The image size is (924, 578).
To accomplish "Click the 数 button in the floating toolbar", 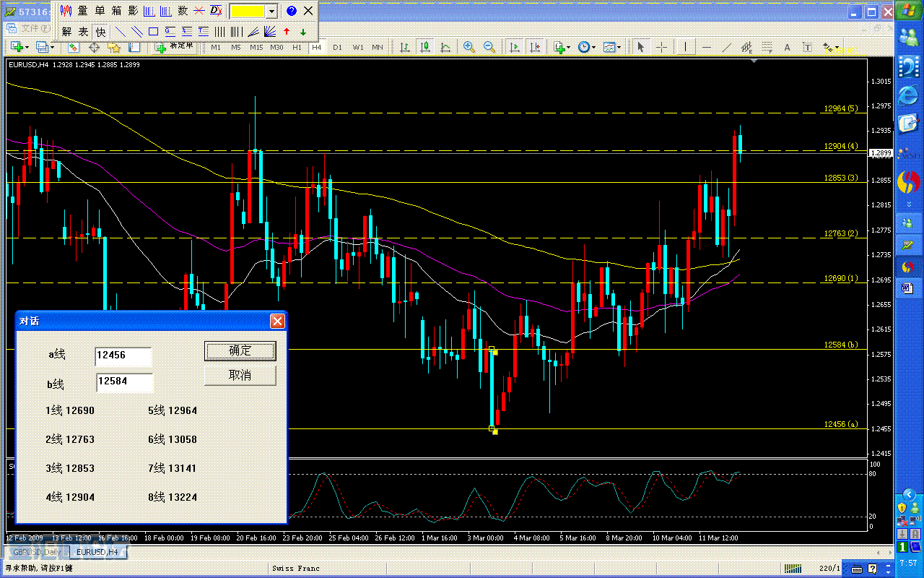I will point(183,11).
